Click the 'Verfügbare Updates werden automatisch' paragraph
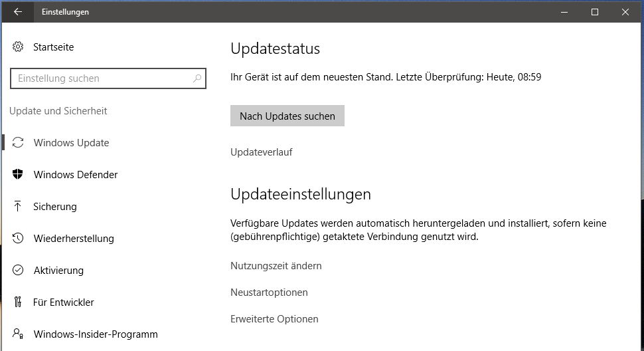The width and height of the screenshot is (644, 351). [418, 230]
